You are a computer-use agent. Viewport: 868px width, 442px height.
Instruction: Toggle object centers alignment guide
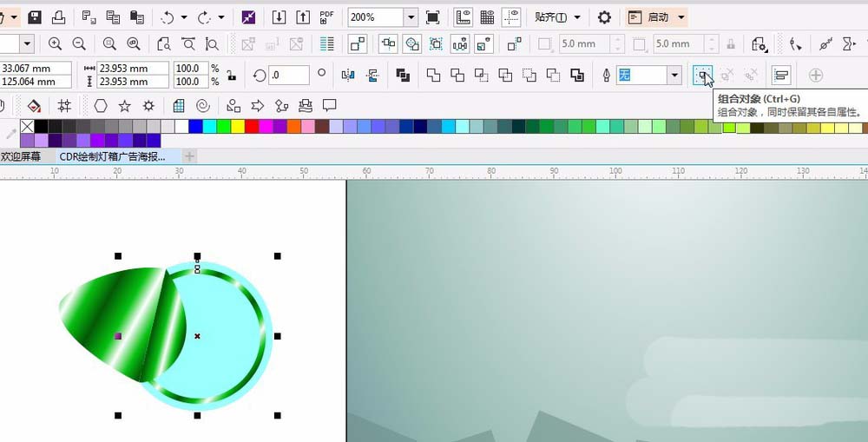pyautogui.click(x=411, y=43)
